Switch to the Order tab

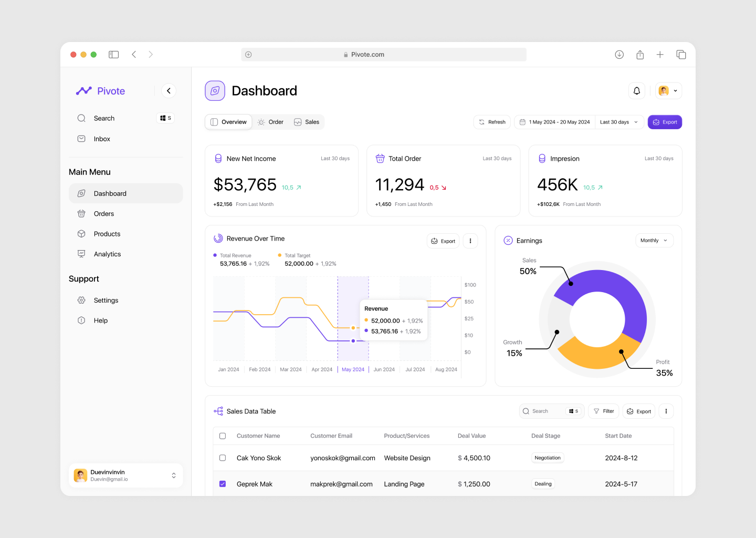pos(270,122)
